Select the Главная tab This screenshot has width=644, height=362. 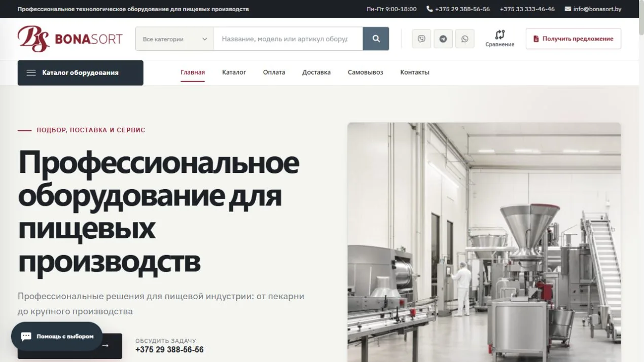click(x=193, y=72)
